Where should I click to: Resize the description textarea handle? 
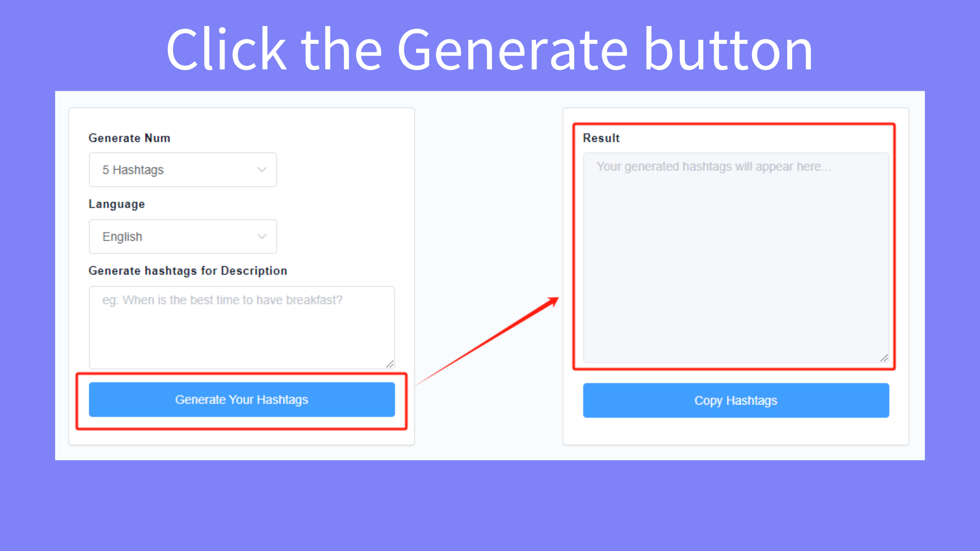(x=390, y=365)
